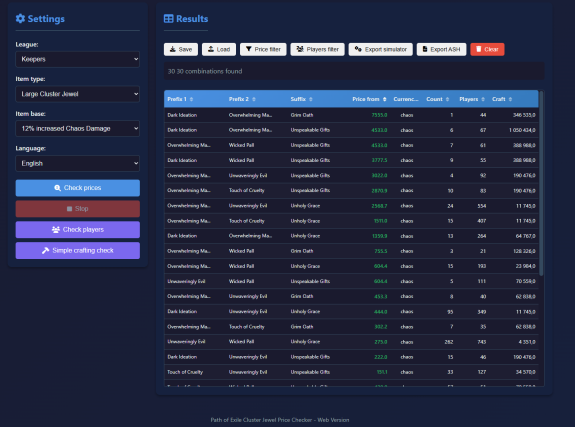Click the Stop button

point(77,209)
